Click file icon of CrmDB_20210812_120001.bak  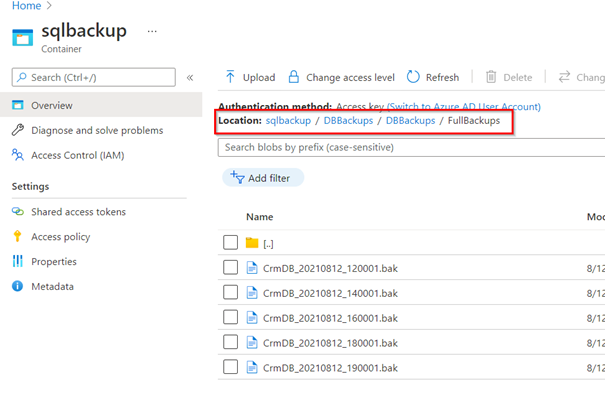pyautogui.click(x=252, y=268)
